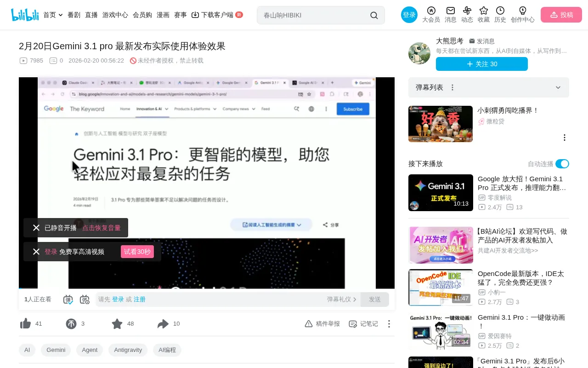Image resolution: width=588 pixels, height=368 pixels.
Task: Click the video progress bar
Action: pyautogui.click(x=207, y=288)
